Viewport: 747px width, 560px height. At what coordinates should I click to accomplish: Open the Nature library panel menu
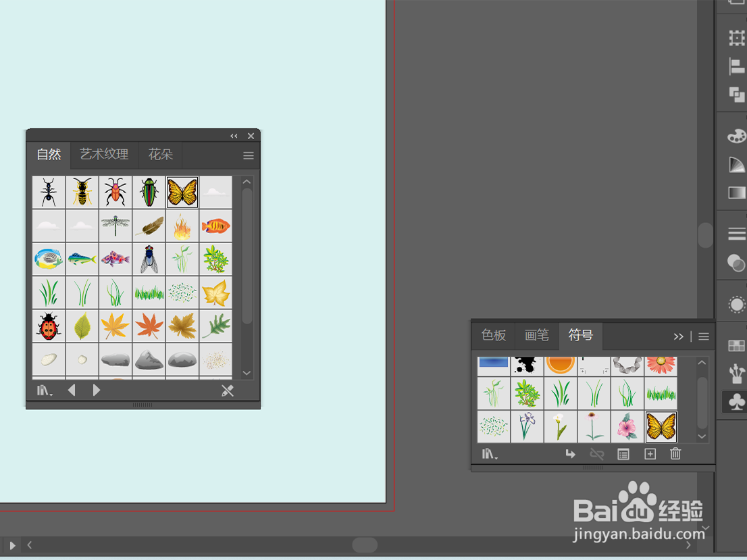coord(248,155)
